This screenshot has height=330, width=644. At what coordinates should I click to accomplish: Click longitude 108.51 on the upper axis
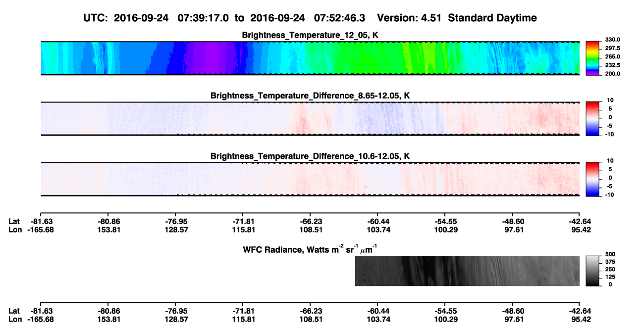pyautogui.click(x=310, y=230)
